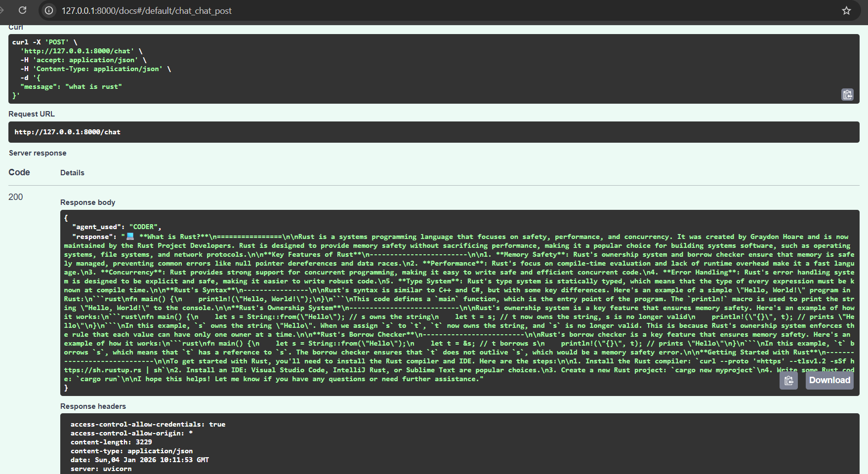The width and height of the screenshot is (868, 474).
Task: Click the "agent_used": "CODER" line
Action: (117, 227)
